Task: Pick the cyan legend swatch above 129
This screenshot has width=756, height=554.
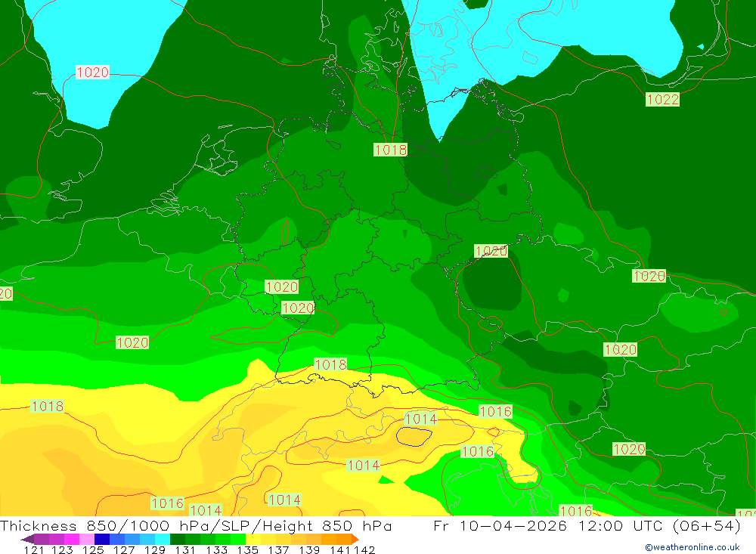Action: click(x=163, y=539)
